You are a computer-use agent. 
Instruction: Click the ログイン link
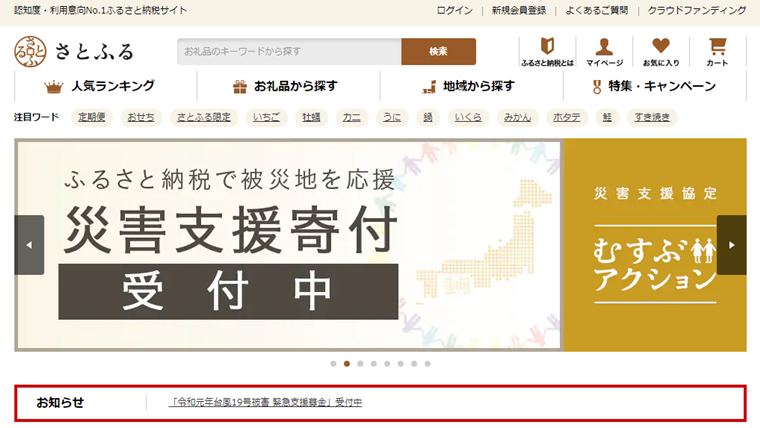click(455, 10)
